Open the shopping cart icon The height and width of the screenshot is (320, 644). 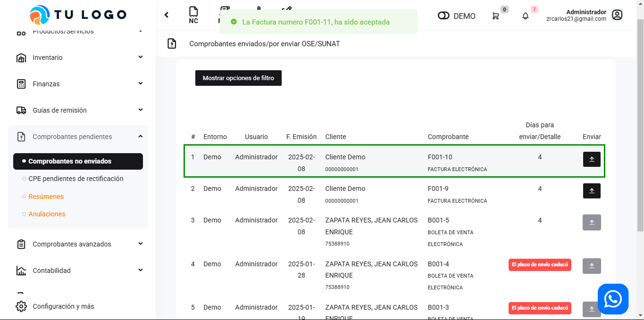coord(495,16)
